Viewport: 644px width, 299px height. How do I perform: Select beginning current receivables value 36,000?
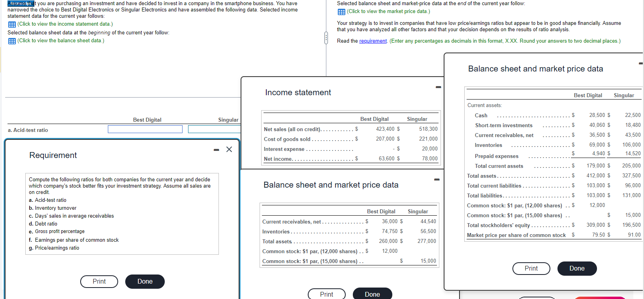[x=390, y=222]
